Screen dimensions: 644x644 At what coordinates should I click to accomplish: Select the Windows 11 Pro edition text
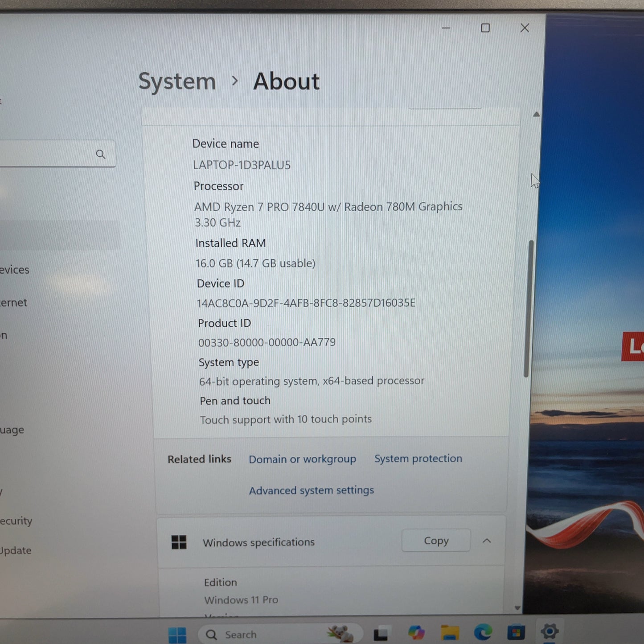point(241,600)
